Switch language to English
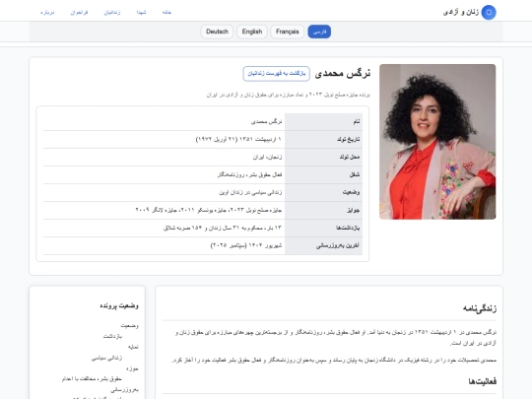The width and height of the screenshot is (532, 399). click(252, 32)
